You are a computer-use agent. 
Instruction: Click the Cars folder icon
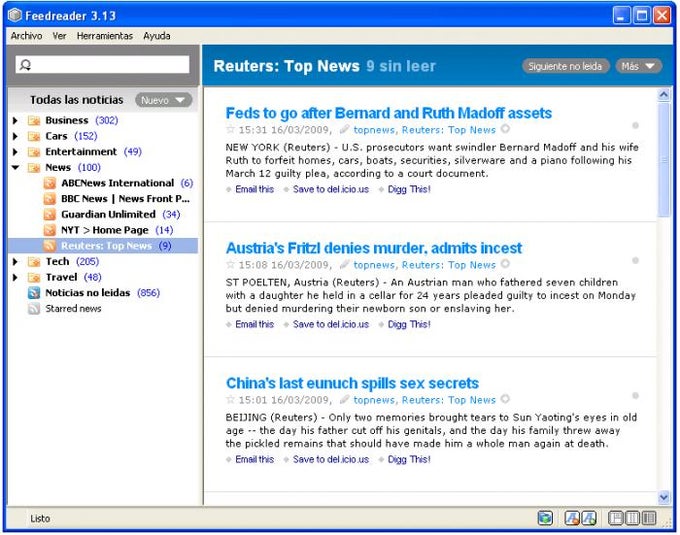pos(34,136)
